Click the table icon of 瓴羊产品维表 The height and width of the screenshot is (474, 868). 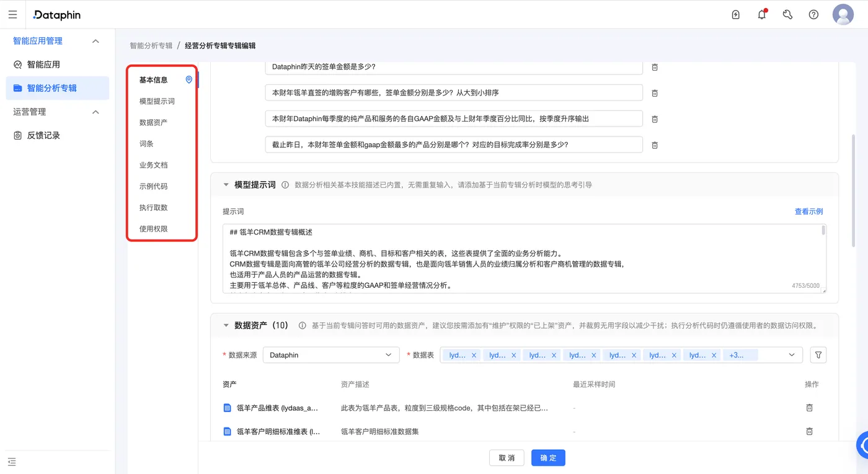click(x=227, y=408)
